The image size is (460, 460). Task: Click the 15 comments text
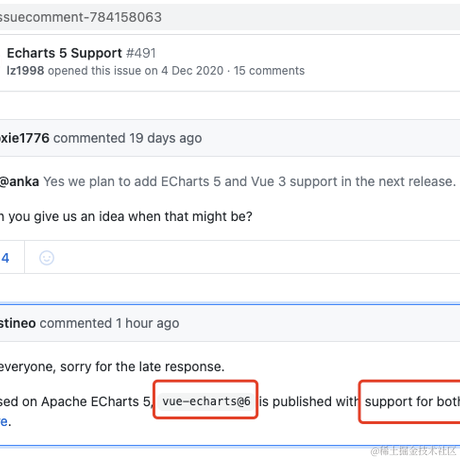269,71
